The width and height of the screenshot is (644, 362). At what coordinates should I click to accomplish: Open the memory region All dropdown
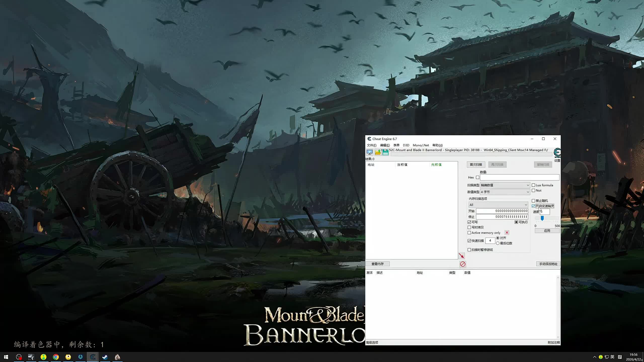[x=498, y=205]
